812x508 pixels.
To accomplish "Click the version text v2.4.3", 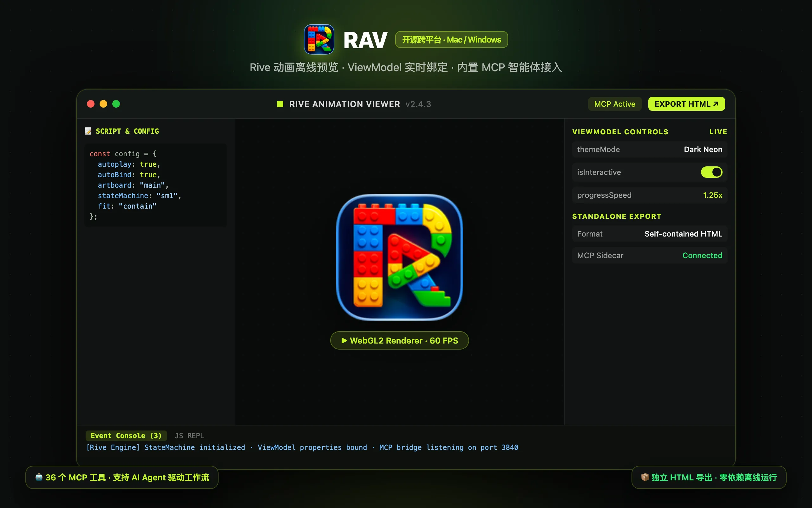I will [418, 104].
